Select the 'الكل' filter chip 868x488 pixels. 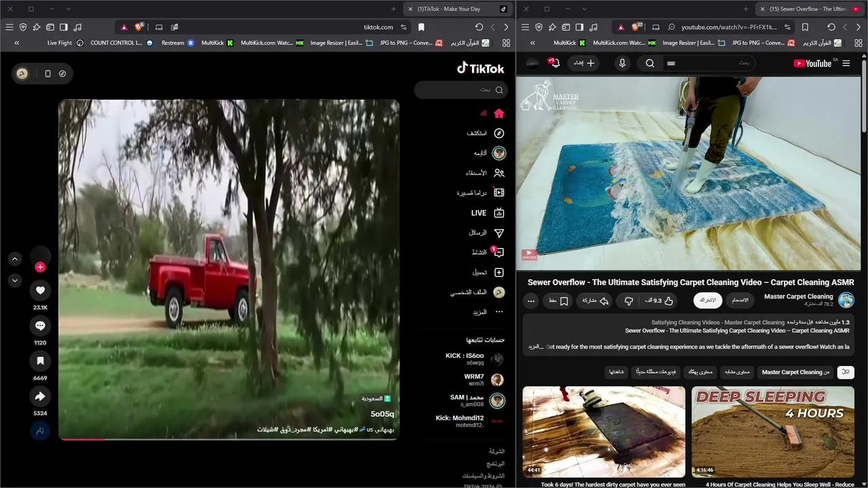click(846, 372)
